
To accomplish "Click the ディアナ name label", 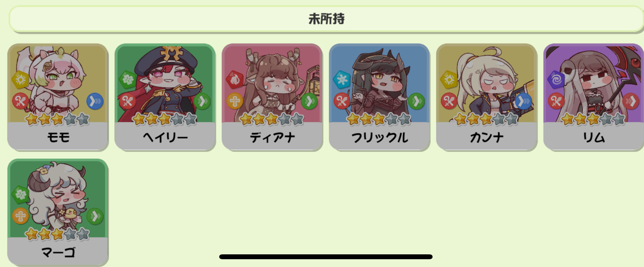I will 272,138.
